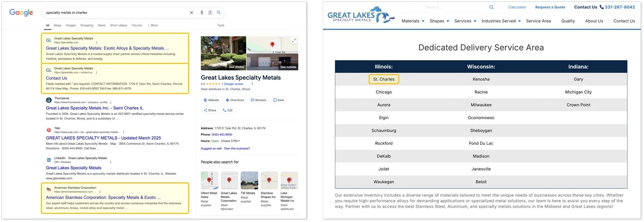This screenshot has height=222, width=644.
Task: Open the Website button in knowledge panel
Action: [211, 100]
